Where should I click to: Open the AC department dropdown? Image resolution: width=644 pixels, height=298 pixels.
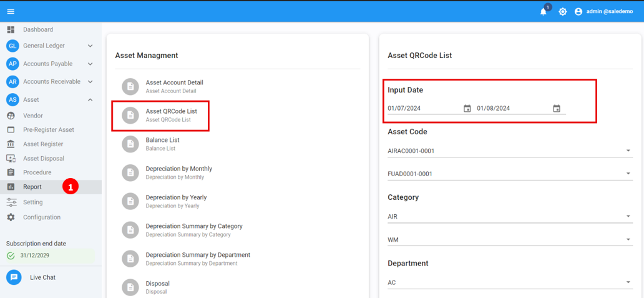point(628,282)
